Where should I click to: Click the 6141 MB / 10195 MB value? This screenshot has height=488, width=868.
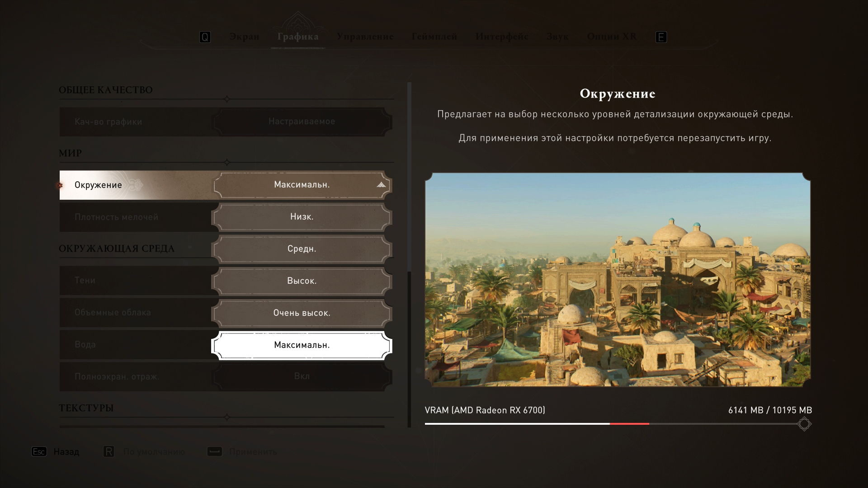pos(770,410)
